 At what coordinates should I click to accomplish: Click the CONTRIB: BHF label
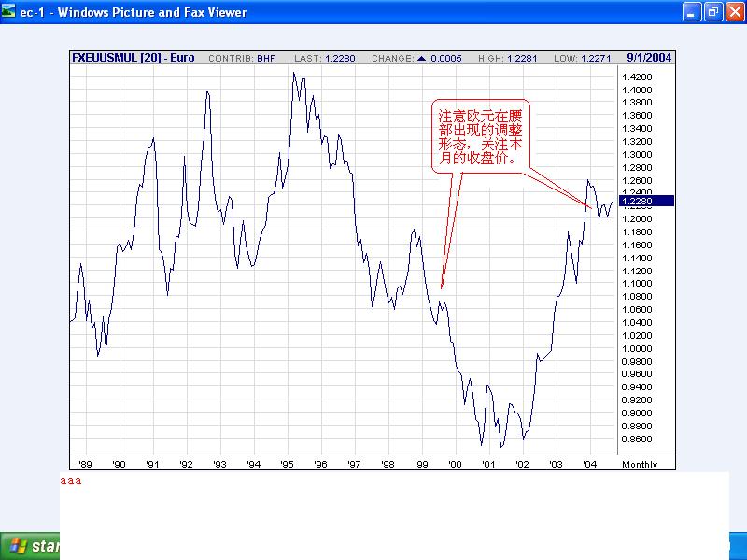(242, 59)
